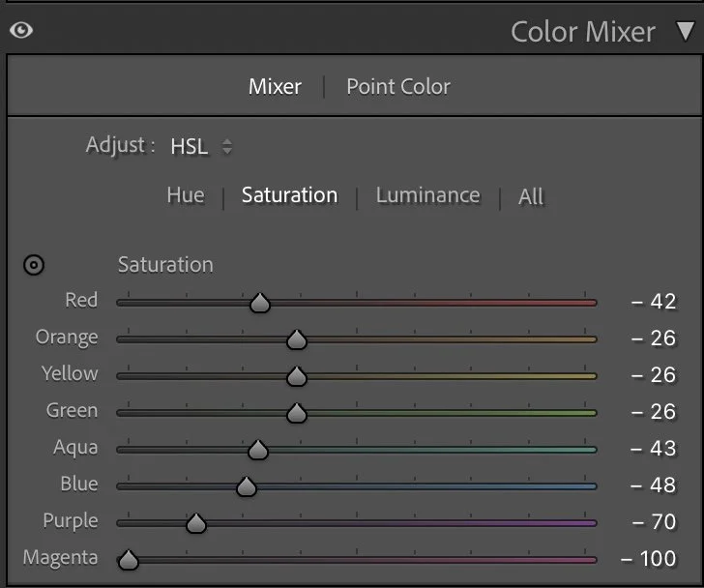Switch to the Point Color tab
The width and height of the screenshot is (704, 588).
[398, 87]
